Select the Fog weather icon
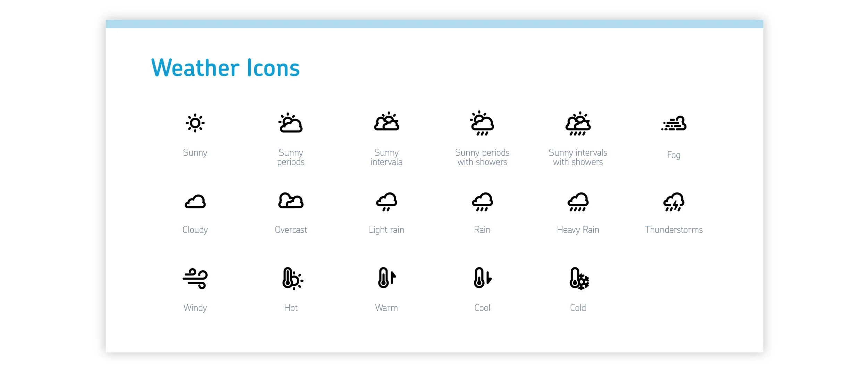This screenshot has height=389, width=868. click(x=674, y=123)
